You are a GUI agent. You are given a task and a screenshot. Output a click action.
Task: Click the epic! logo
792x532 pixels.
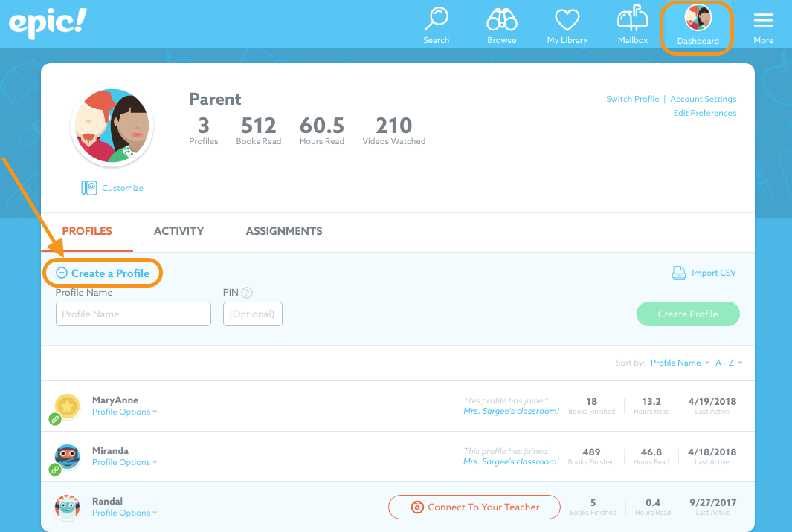coord(48,23)
